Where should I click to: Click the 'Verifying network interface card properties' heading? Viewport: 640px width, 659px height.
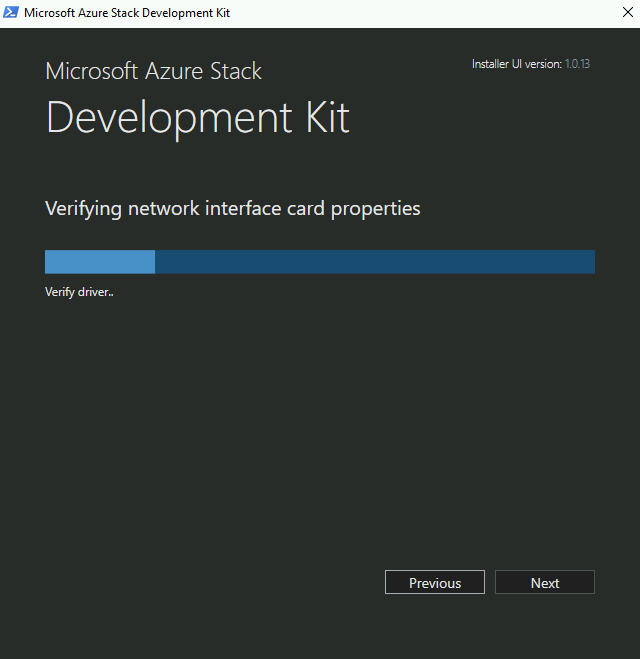pos(232,209)
